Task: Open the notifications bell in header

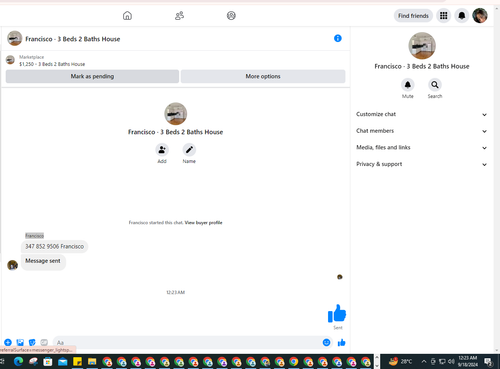Action: [462, 16]
